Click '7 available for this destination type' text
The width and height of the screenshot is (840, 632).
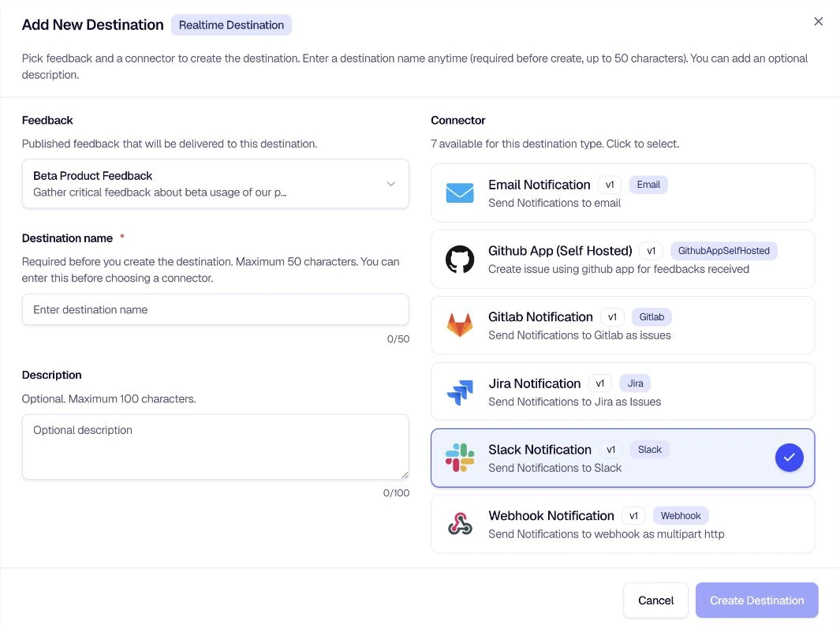point(555,144)
